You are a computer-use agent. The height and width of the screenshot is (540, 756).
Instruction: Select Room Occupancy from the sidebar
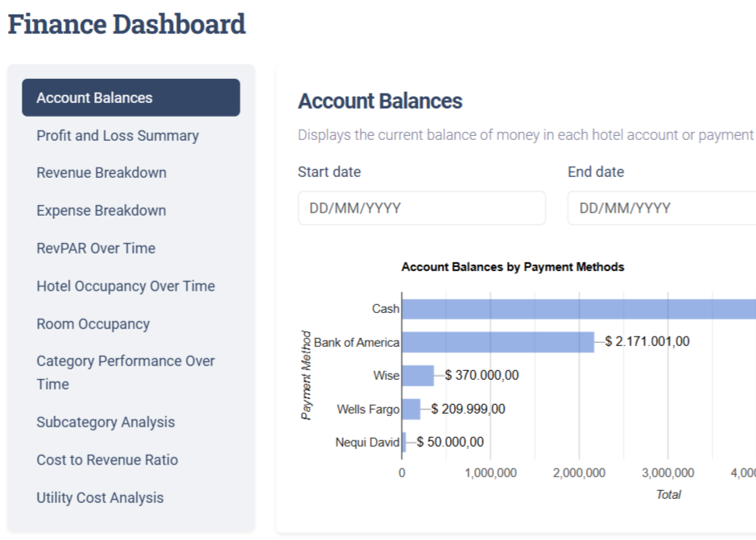click(93, 324)
